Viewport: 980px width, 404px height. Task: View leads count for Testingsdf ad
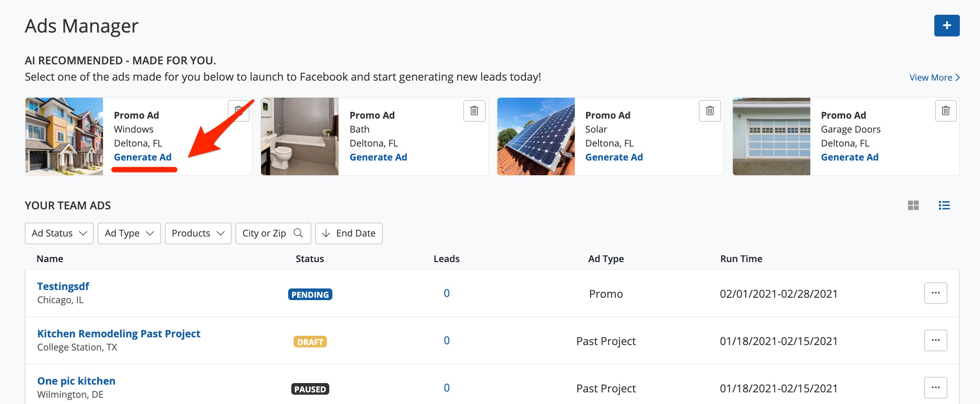click(447, 294)
